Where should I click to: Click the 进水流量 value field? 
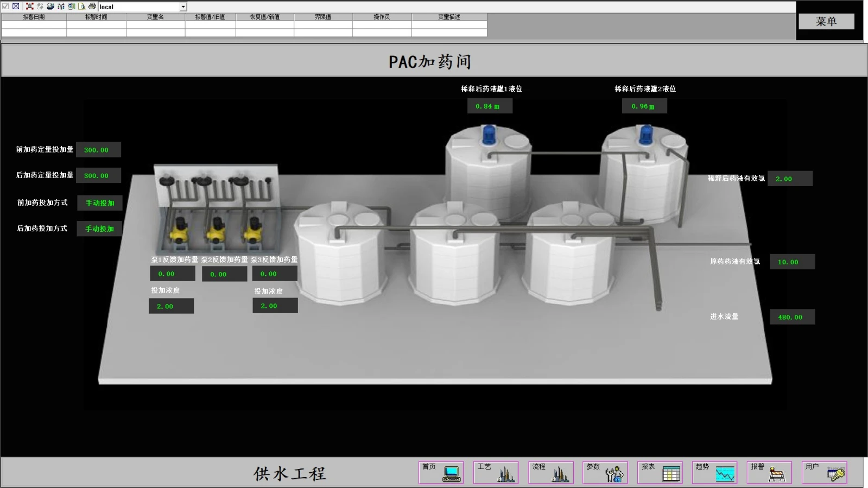(792, 317)
